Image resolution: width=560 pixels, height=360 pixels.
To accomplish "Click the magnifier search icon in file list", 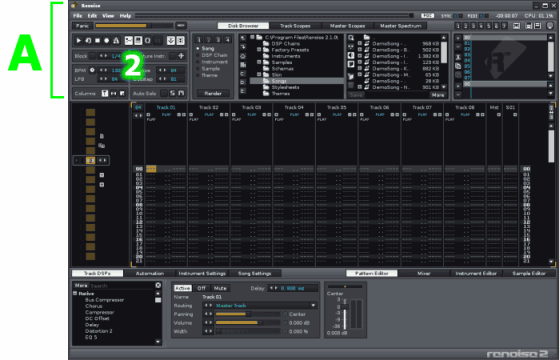I will pyautogui.click(x=351, y=38).
